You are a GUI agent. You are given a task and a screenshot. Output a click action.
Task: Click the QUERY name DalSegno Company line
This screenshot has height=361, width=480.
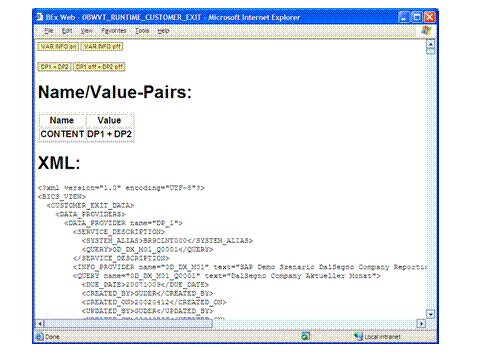[x=227, y=276]
